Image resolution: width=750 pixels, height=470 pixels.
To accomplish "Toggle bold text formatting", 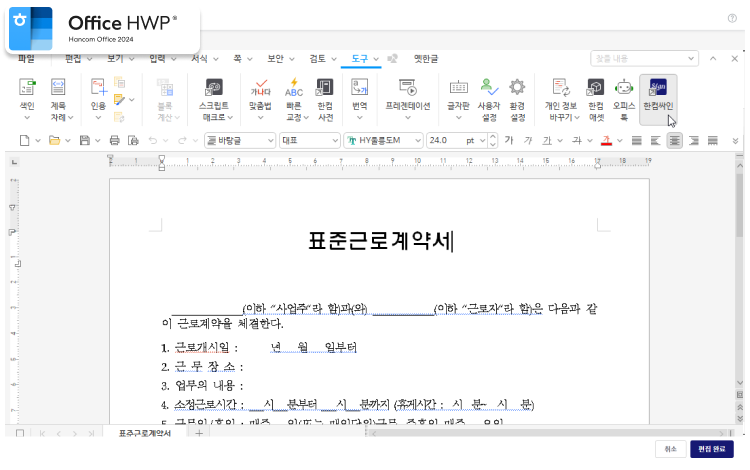I will tap(509, 141).
